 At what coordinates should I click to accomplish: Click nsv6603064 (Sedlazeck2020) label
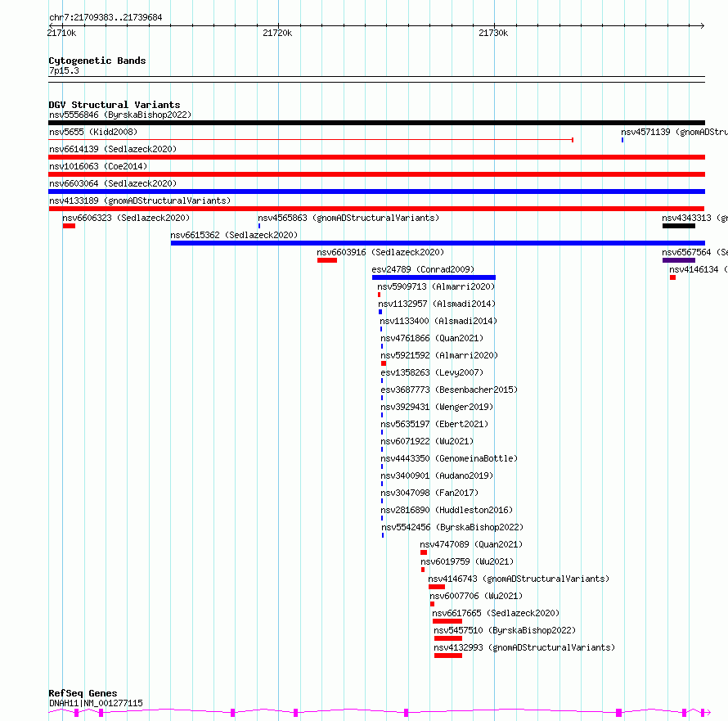tap(113, 183)
